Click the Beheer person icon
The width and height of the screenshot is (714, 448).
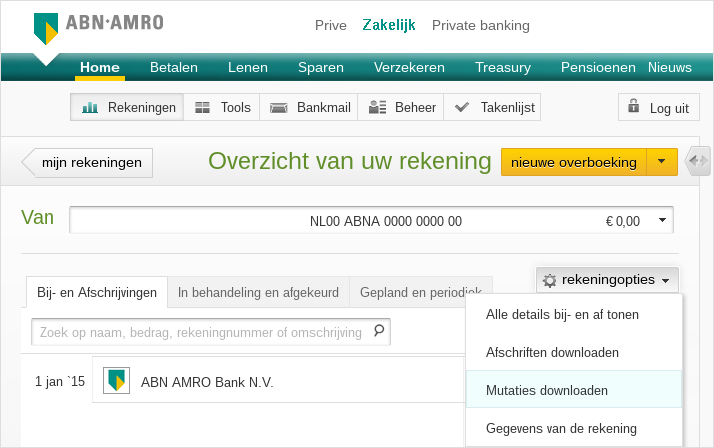pos(377,107)
